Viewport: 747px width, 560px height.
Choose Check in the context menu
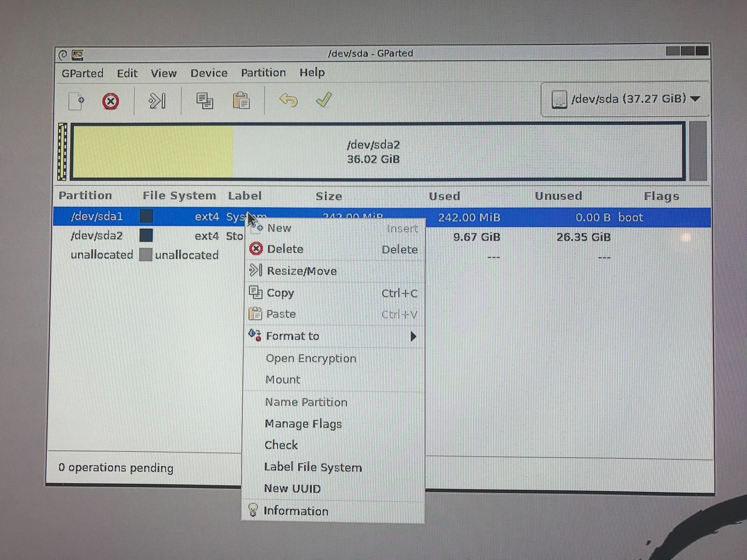coord(334,445)
